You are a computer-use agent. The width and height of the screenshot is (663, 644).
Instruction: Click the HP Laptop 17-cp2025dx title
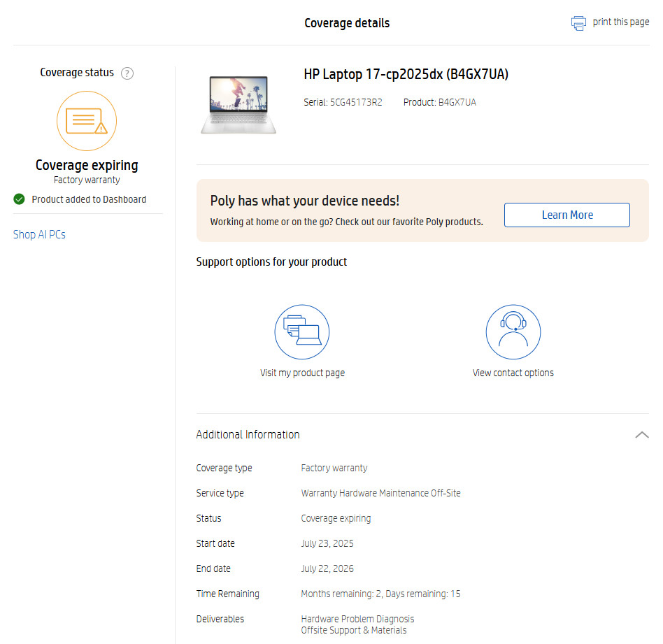pos(406,74)
